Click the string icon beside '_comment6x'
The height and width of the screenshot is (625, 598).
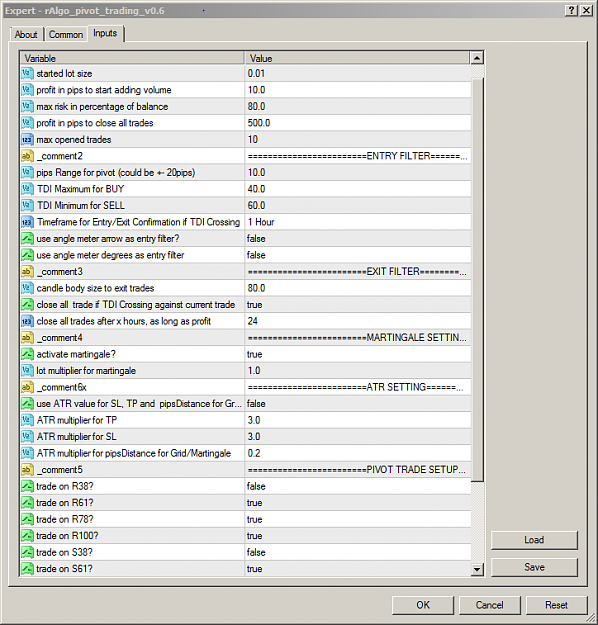coord(27,387)
